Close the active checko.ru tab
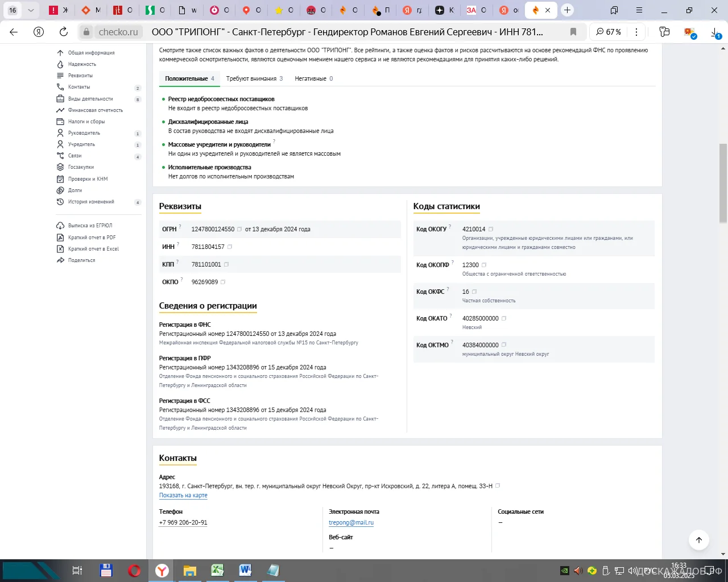 (x=548, y=10)
